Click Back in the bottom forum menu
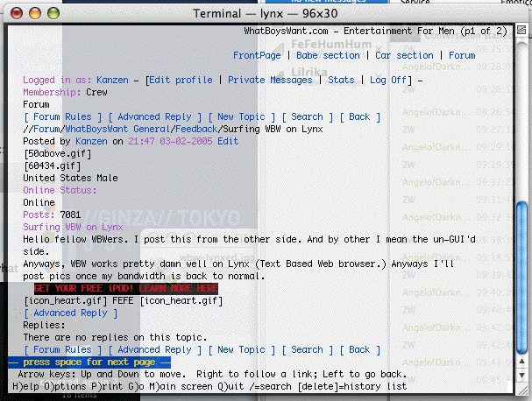Screen dimensions: 532x401 (x=359, y=349)
